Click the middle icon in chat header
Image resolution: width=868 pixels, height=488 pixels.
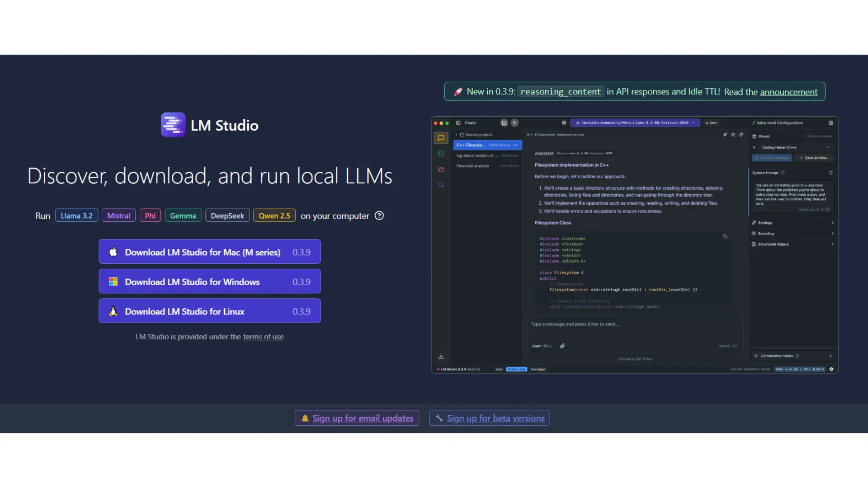pyautogui.click(x=733, y=135)
